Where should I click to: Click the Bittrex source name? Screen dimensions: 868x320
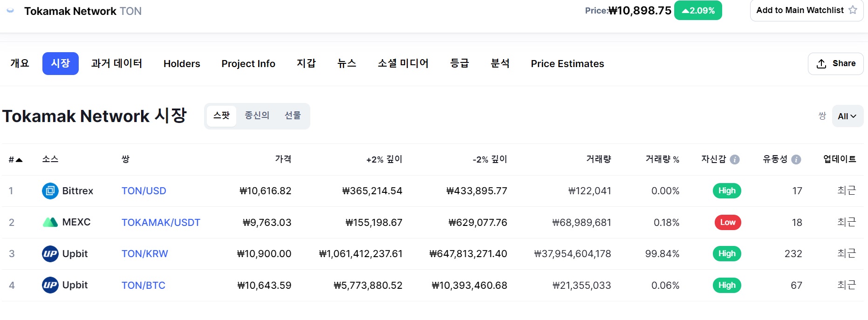point(78,191)
